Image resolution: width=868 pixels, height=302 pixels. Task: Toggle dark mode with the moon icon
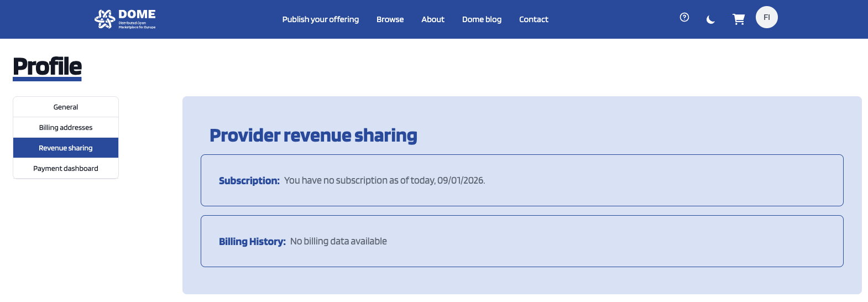711,19
